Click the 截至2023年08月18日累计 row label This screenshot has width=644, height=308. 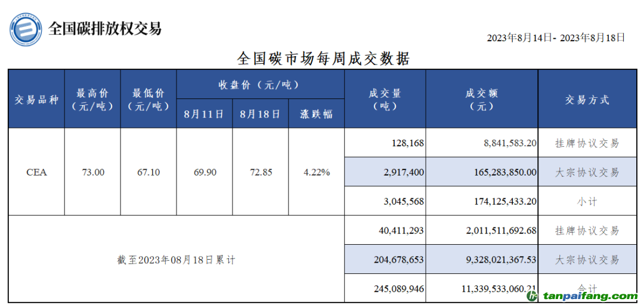177,260
